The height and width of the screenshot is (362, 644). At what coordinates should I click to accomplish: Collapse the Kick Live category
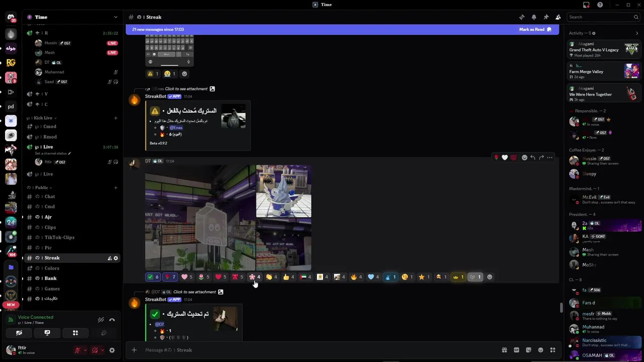tap(41, 118)
